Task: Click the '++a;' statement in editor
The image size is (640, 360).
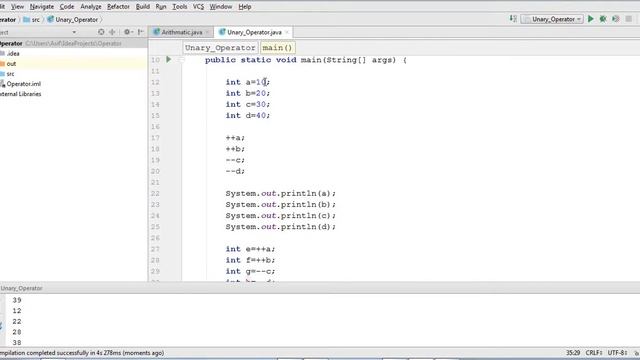Action: [x=235, y=138]
